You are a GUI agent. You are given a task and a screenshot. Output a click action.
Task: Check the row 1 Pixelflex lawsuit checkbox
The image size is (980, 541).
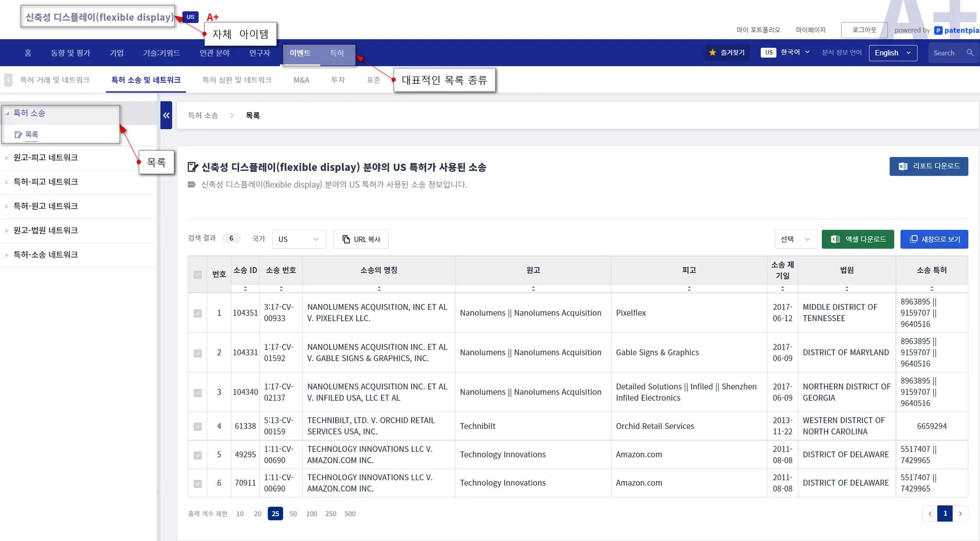[x=198, y=313]
